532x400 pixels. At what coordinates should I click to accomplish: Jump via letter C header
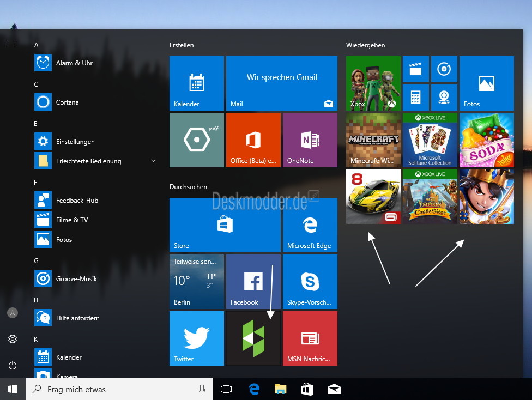pos(37,84)
